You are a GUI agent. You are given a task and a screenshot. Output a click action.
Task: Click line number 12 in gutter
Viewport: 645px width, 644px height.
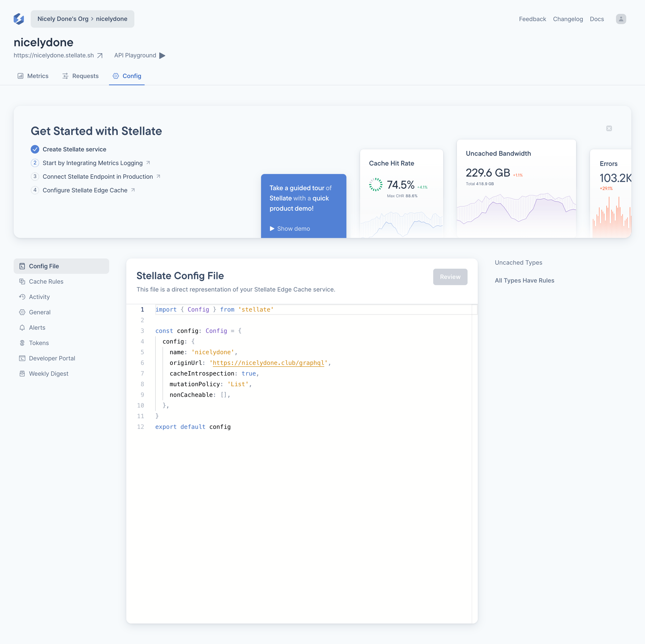(141, 427)
